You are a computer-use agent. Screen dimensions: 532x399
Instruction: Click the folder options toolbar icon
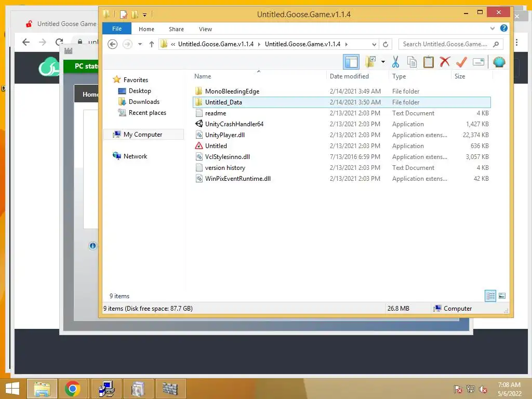(x=370, y=62)
